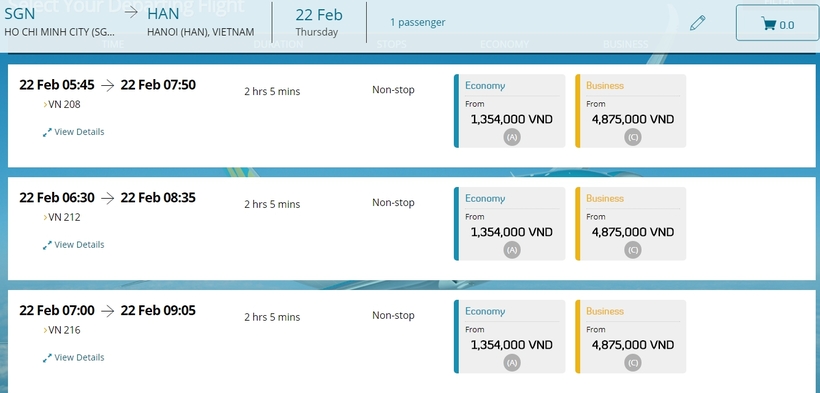Image resolution: width=820 pixels, height=393 pixels.
Task: Expand flight number VN 208 chevron
Action: [x=45, y=105]
